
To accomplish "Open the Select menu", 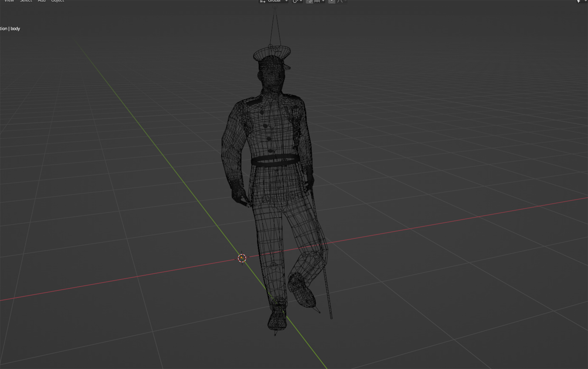I will [x=26, y=1].
